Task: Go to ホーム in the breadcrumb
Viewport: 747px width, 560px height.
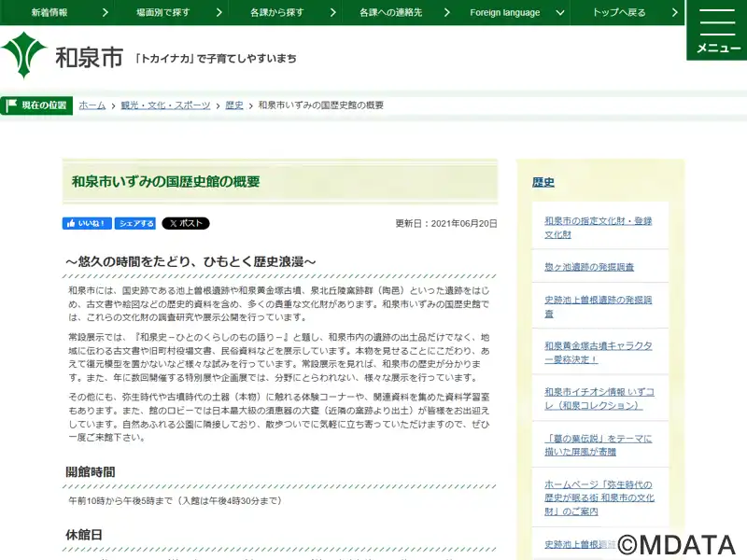Action: (x=92, y=105)
